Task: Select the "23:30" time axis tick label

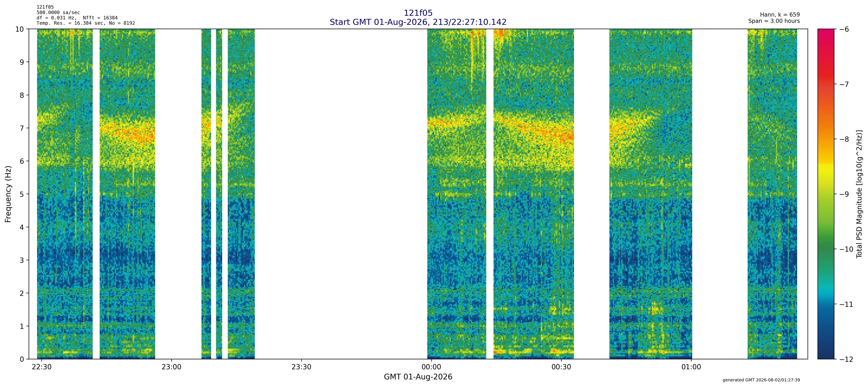Action: (x=301, y=367)
